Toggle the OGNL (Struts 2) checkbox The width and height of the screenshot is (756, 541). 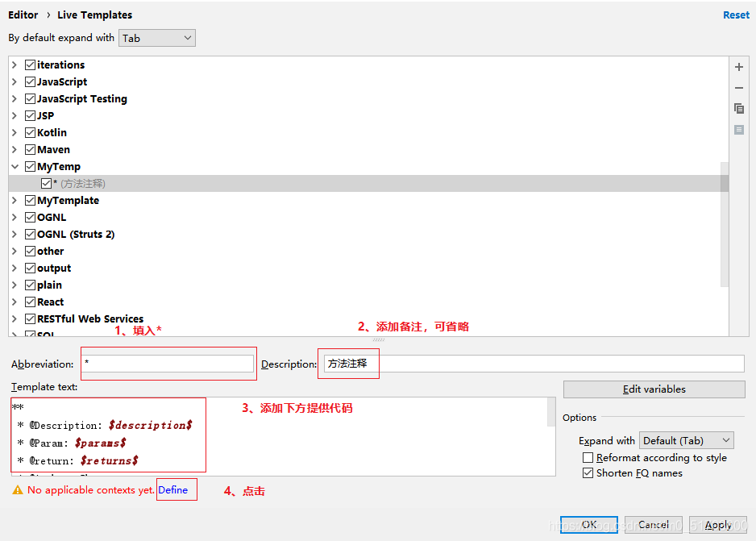coord(30,234)
